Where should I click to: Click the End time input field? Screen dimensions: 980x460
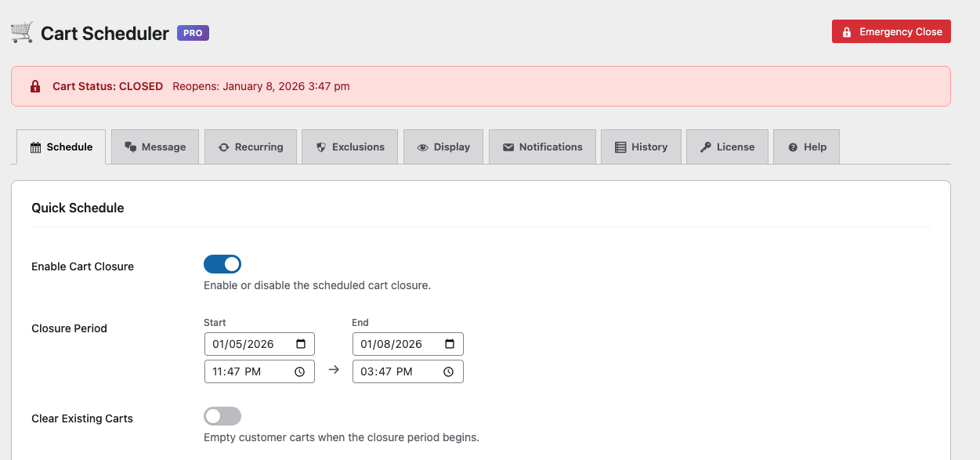pos(396,371)
